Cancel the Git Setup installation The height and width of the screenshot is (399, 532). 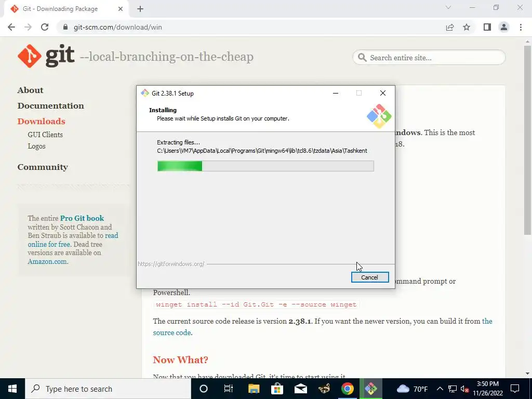(x=370, y=277)
